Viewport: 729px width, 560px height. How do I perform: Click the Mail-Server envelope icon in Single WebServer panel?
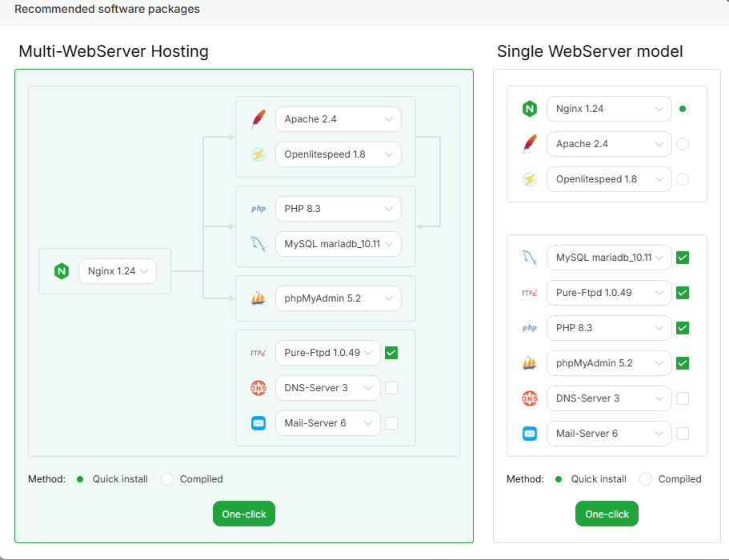click(529, 434)
